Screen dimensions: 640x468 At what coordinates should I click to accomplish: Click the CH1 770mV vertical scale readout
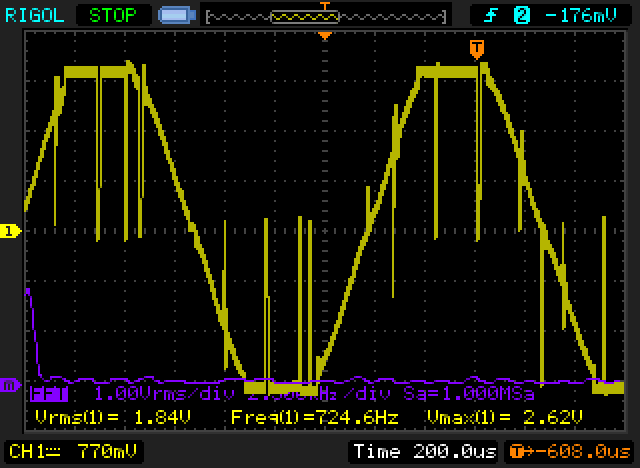pyautogui.click(x=73, y=452)
